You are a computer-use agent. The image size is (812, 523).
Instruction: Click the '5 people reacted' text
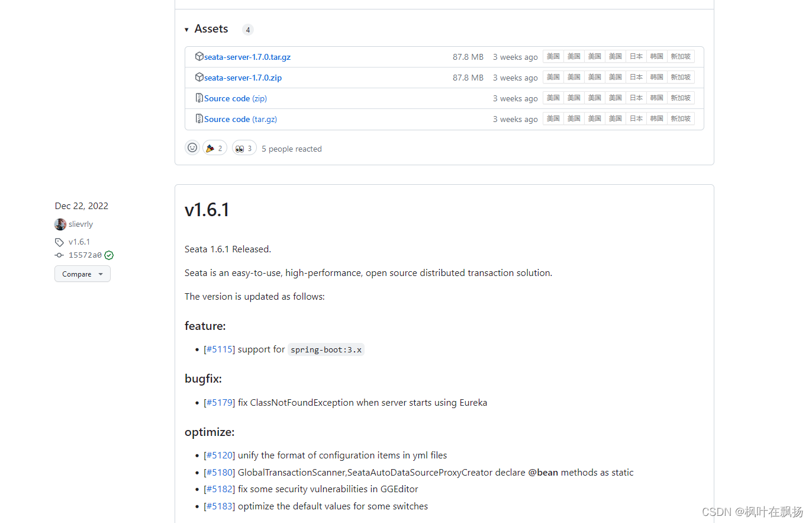[291, 148]
